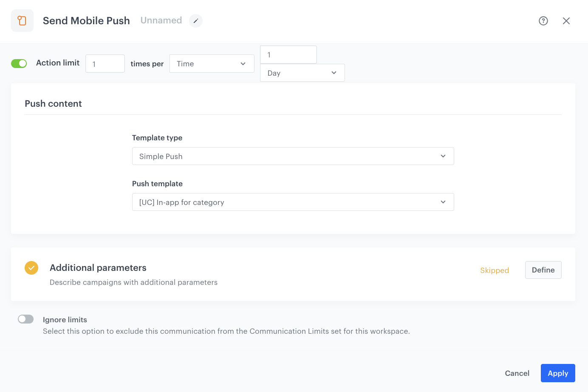
Task: Apply the push configuration
Action: point(558,373)
